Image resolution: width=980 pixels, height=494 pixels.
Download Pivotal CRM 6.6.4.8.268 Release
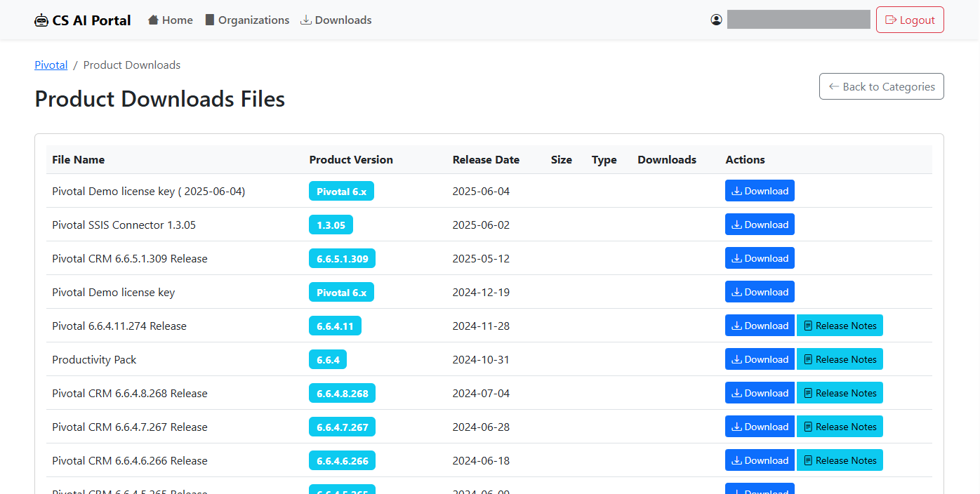(760, 393)
